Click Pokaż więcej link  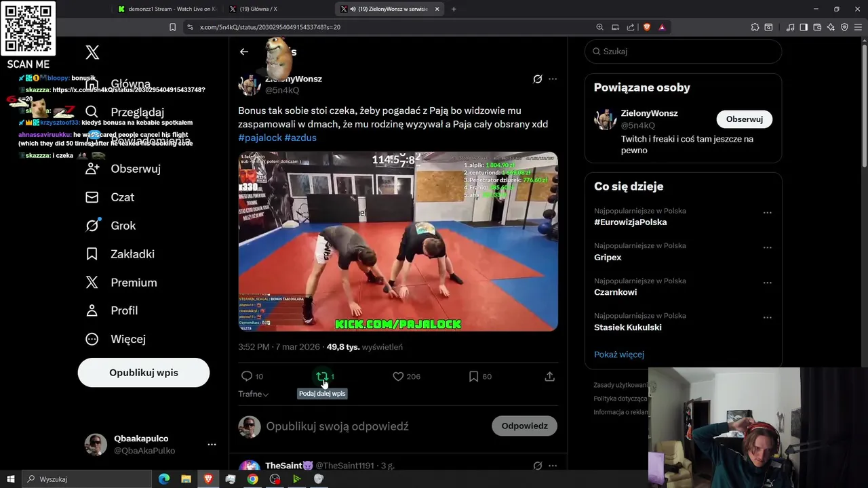(619, 354)
